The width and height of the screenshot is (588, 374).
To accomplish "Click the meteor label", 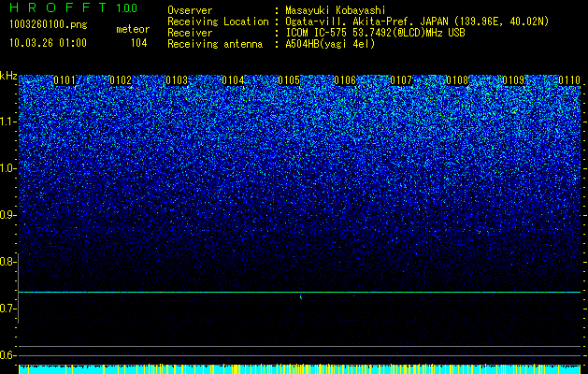I will tap(133, 29).
